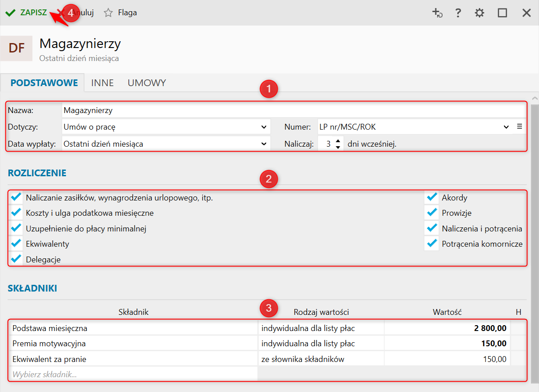This screenshot has width=539, height=392.
Task: Increase Naliczaj days with up arrow
Action: (x=338, y=141)
